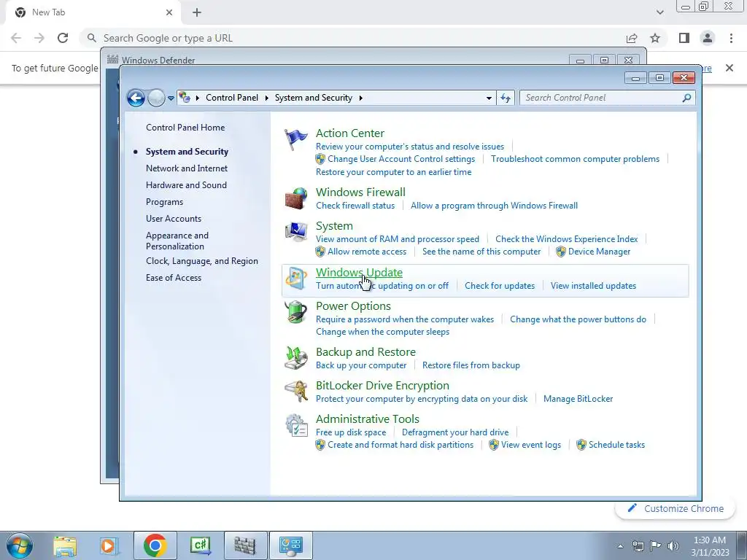Open Change when the computer sleeps
Viewport: 747px width, 560px height.
pyautogui.click(x=382, y=332)
